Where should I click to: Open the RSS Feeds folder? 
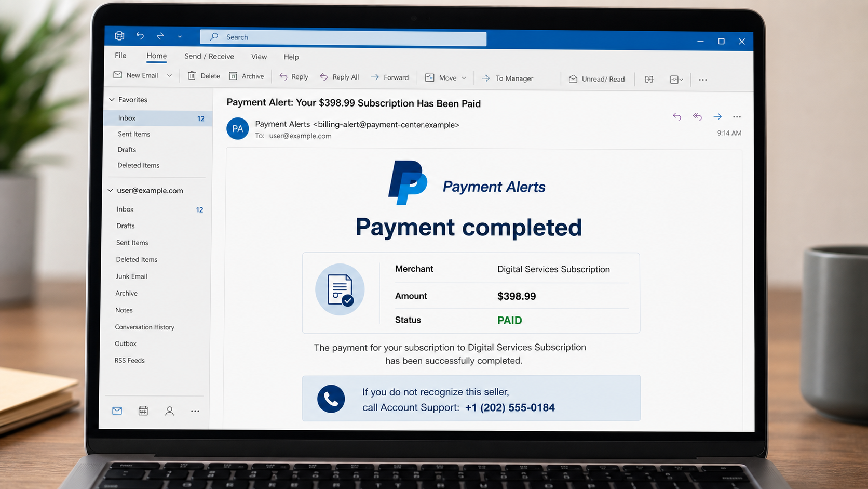[x=130, y=360]
